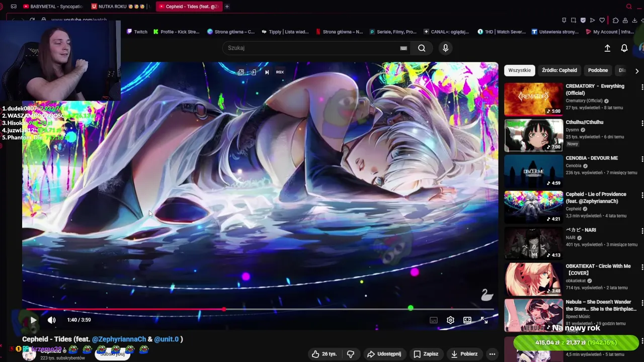
Task: Select the Źródło: Cepheid chip
Action: (559, 70)
